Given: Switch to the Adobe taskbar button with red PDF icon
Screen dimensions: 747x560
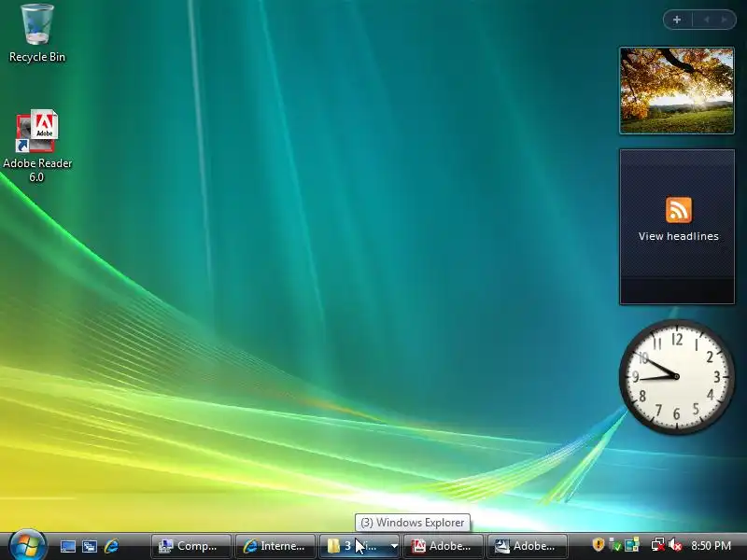Looking at the screenshot, I should coord(444,546).
